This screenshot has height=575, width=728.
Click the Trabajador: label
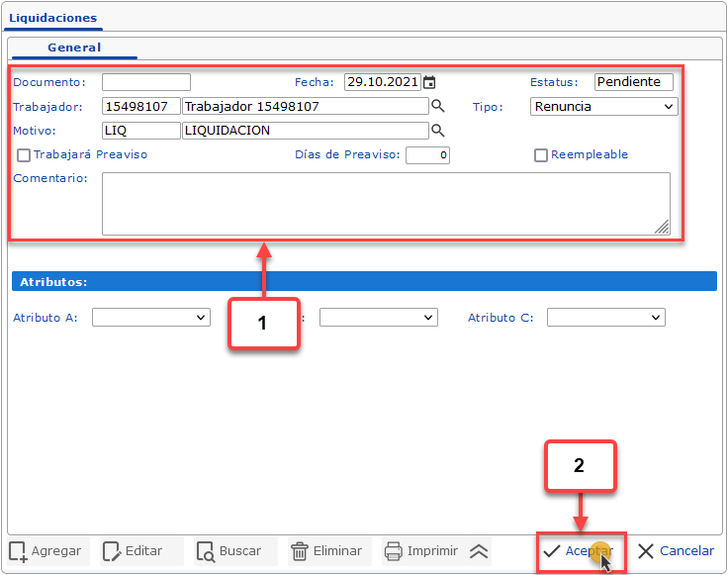tap(47, 107)
